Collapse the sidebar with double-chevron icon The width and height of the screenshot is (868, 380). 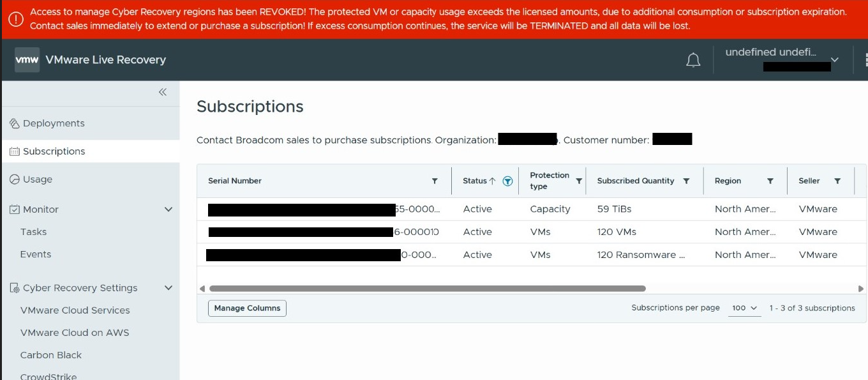(x=163, y=92)
